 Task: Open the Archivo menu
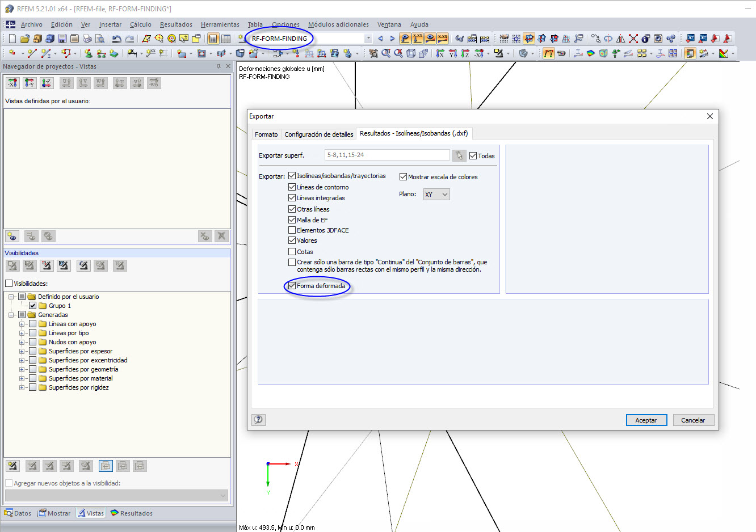pos(31,24)
